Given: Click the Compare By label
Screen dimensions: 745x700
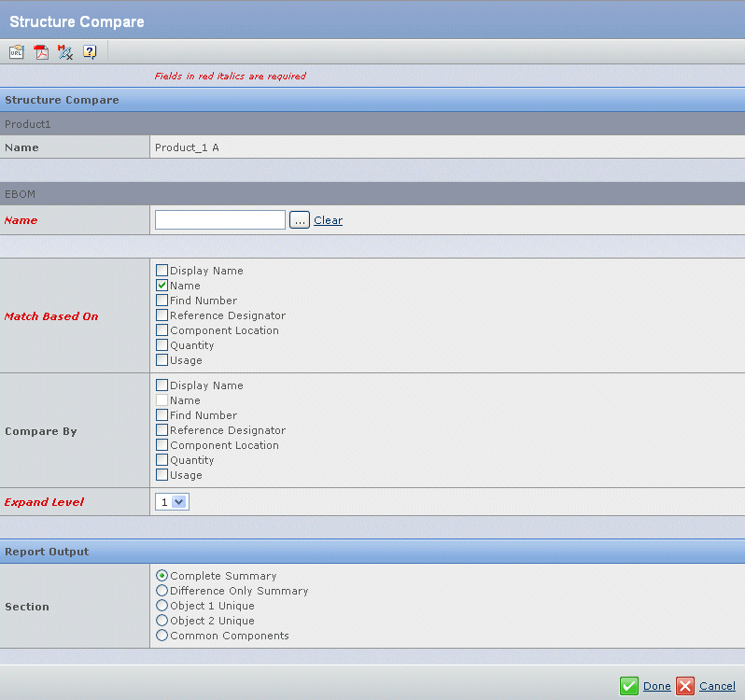Looking at the screenshot, I should (41, 431).
